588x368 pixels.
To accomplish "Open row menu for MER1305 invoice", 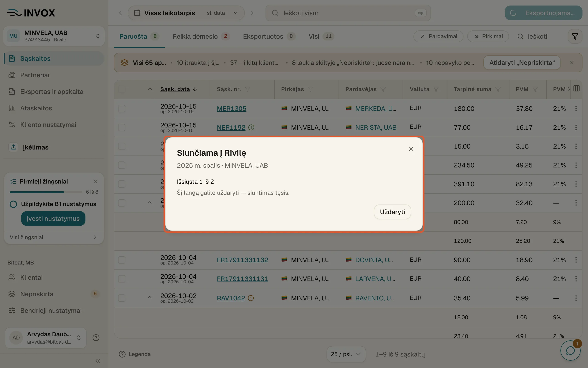I will click(x=576, y=109).
